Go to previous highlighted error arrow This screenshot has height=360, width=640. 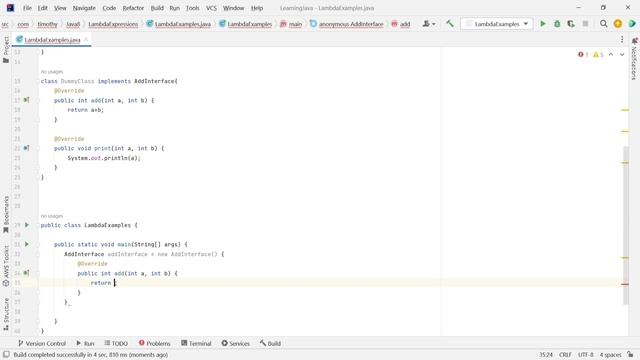(611, 54)
